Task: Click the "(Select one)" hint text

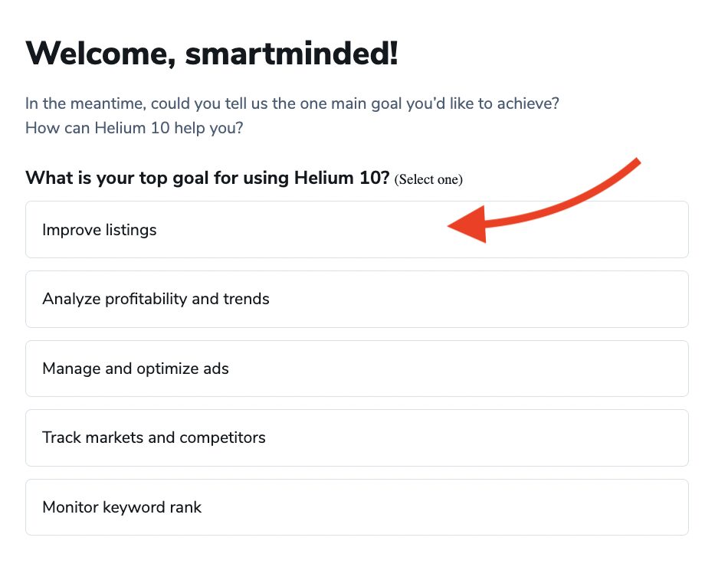Action: pos(428,180)
